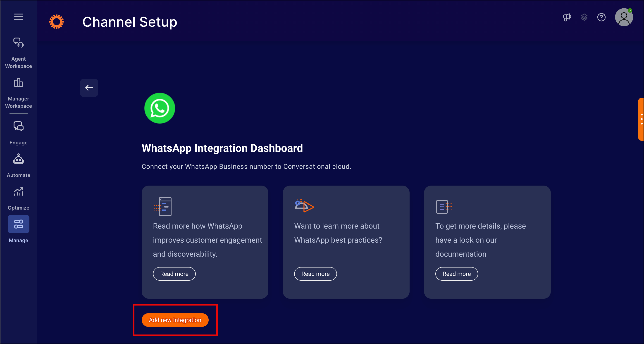Click the layers stack icon in header
The width and height of the screenshot is (644, 344).
[x=584, y=17]
